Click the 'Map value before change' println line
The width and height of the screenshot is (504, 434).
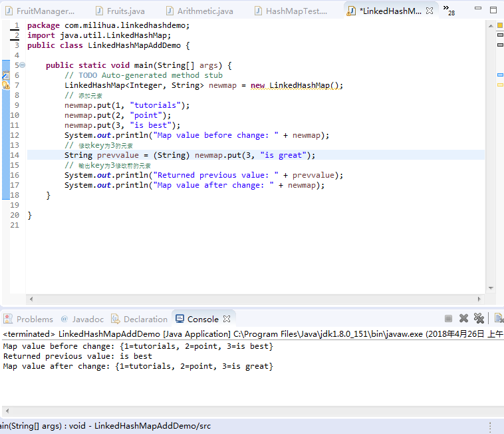[x=197, y=135]
